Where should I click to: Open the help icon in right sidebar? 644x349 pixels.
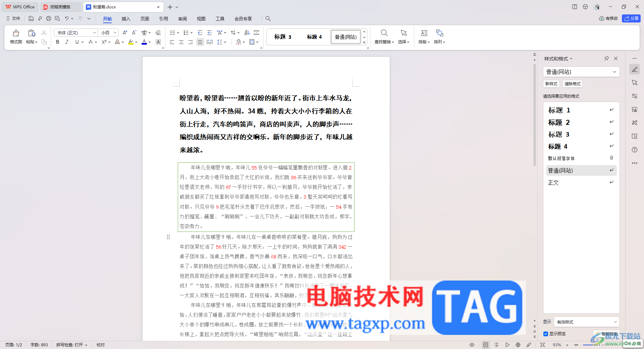point(634,150)
